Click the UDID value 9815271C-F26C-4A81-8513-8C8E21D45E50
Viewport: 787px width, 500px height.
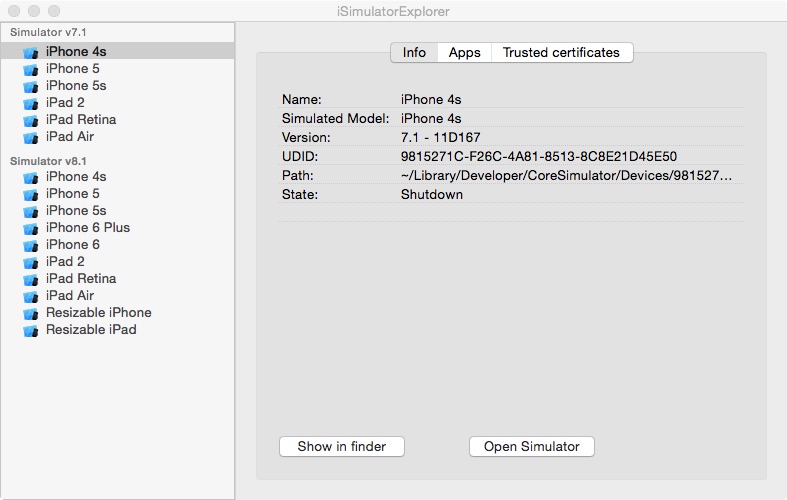point(539,157)
